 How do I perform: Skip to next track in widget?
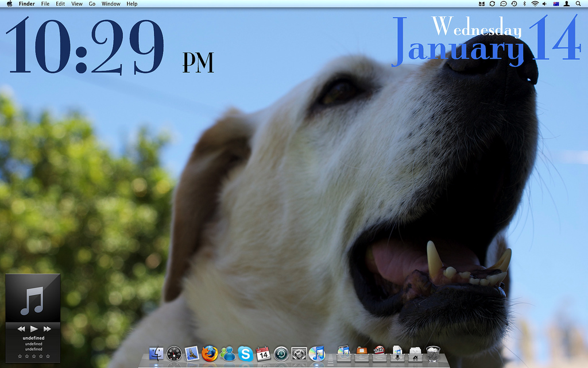tap(47, 329)
